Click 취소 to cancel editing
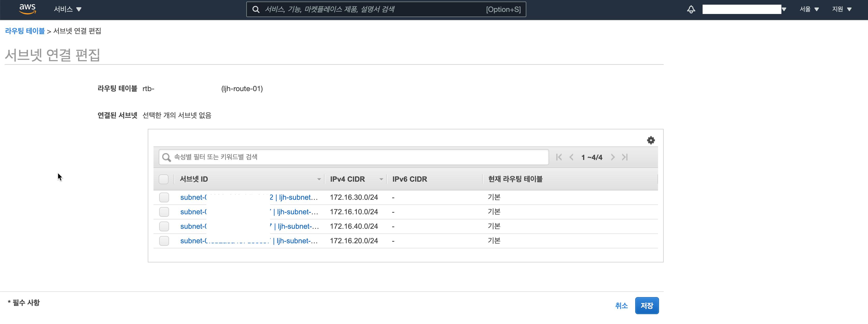868x324 pixels. [621, 305]
